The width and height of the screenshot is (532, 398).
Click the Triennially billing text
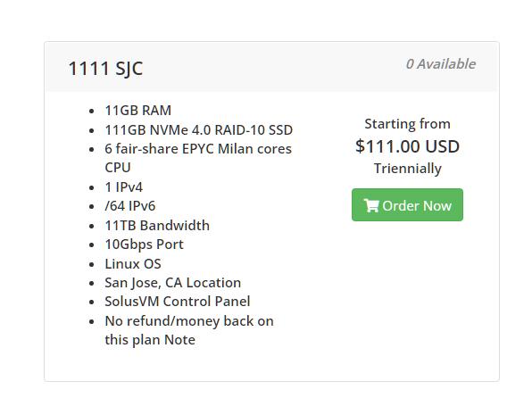pos(408,169)
